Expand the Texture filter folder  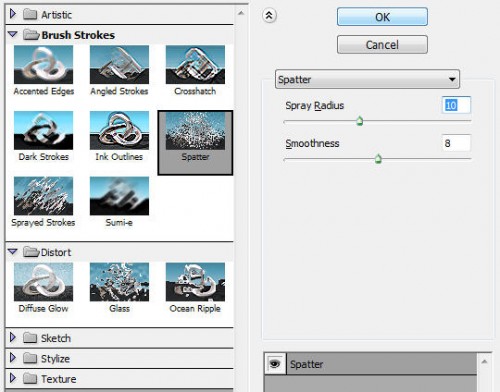pos(13,378)
